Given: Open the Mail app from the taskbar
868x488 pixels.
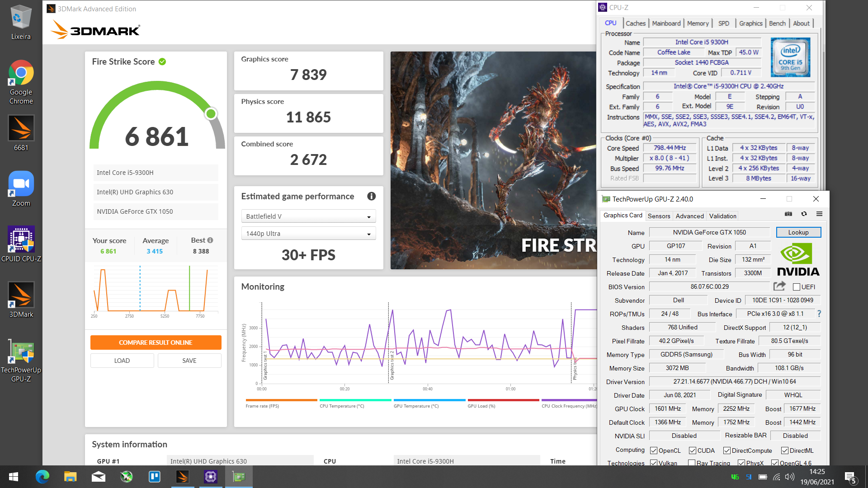Looking at the screenshot, I should coord(98,477).
